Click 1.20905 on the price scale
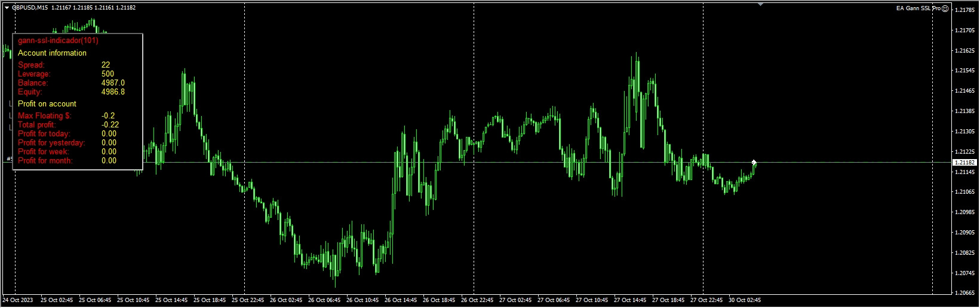This screenshot has height=308, width=980. coord(965,233)
